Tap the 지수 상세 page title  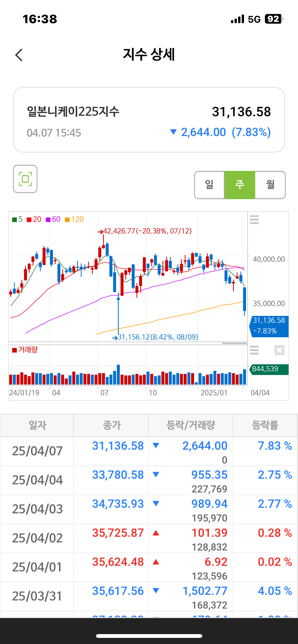[149, 54]
